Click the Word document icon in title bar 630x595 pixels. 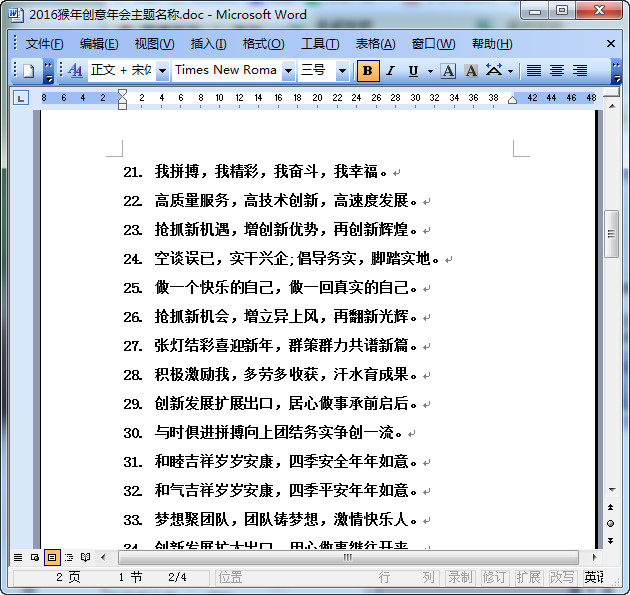click(16, 14)
